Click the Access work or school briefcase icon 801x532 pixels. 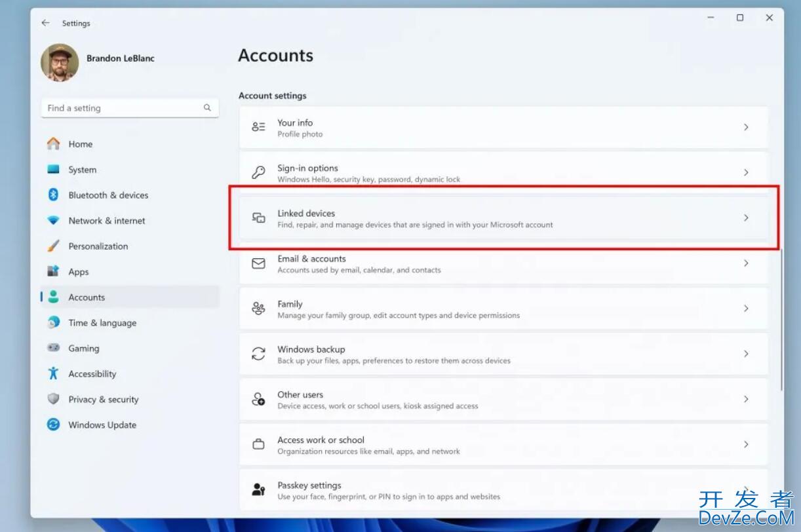pyautogui.click(x=259, y=444)
